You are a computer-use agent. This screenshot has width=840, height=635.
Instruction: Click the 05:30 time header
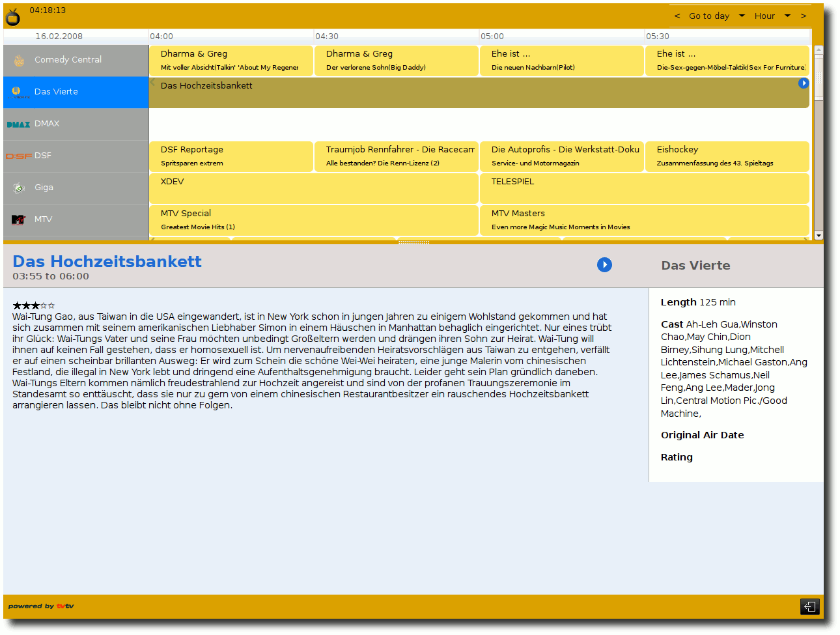658,36
